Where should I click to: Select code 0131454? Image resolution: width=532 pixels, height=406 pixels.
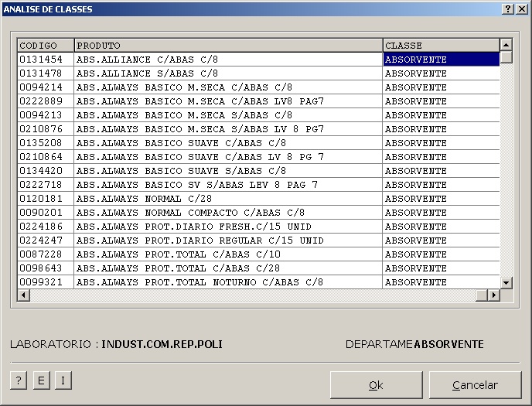tap(46, 60)
